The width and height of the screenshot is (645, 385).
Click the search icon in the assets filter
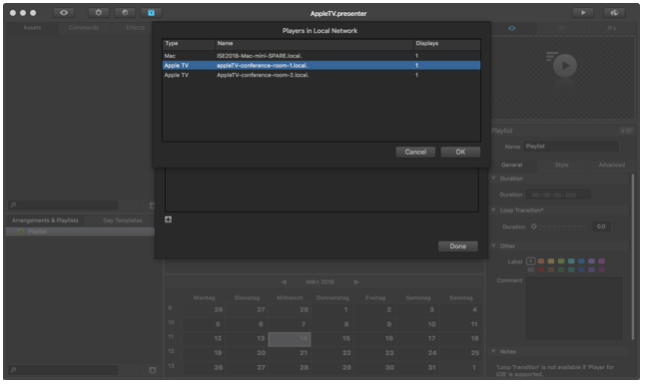13,205
